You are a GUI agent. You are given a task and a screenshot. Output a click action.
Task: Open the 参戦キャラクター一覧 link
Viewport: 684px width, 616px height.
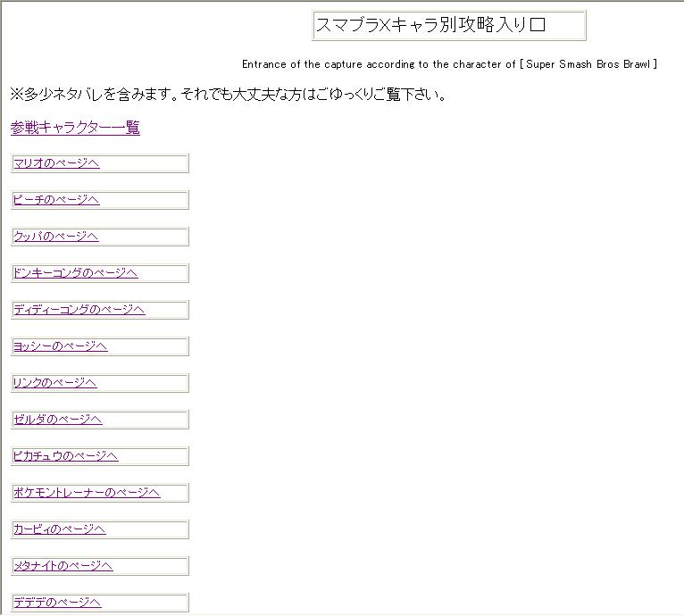click(75, 128)
